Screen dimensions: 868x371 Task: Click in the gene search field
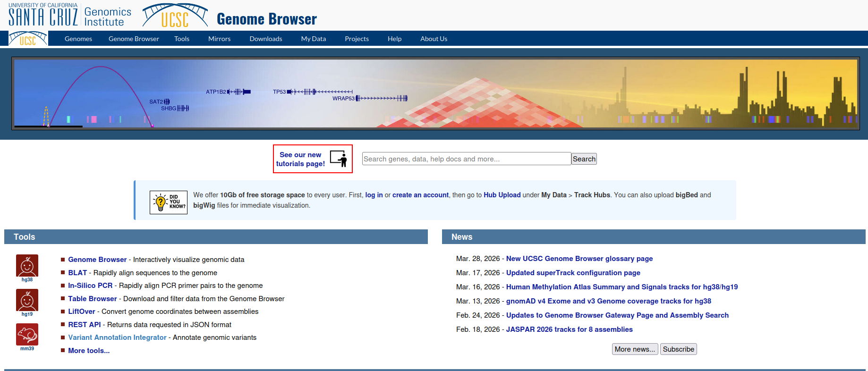(x=466, y=159)
